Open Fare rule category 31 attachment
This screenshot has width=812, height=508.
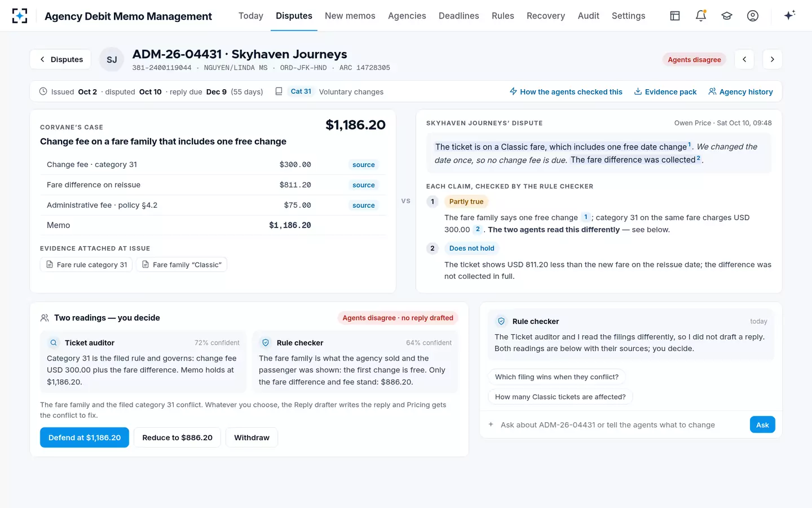coord(86,265)
